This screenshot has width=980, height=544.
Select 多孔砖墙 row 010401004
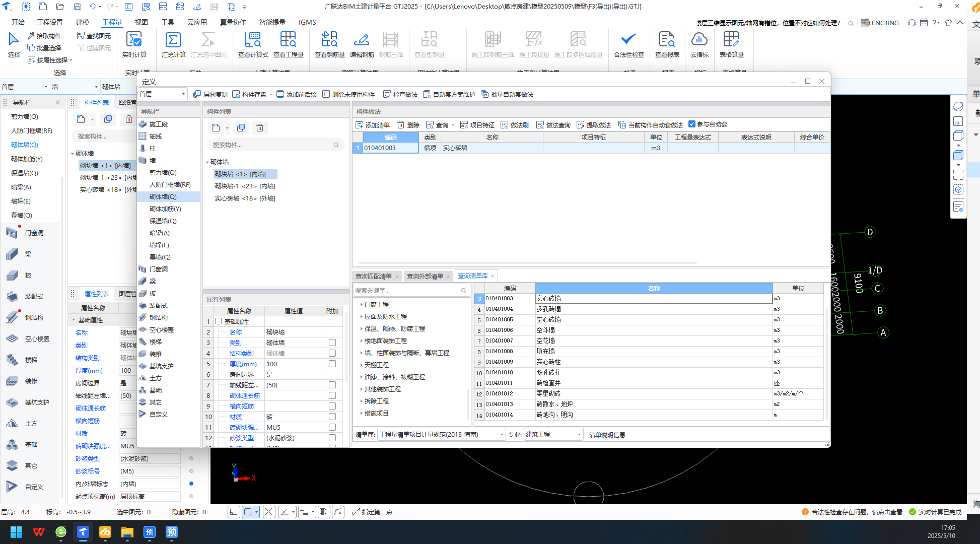[649, 309]
